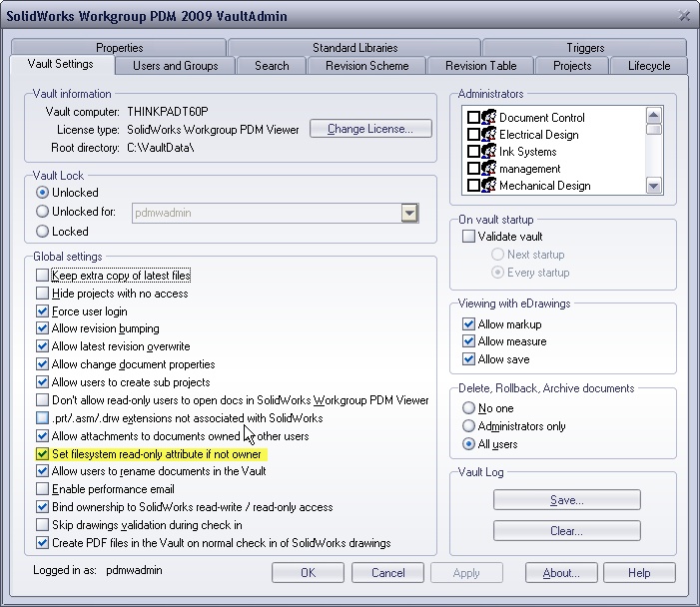The height and width of the screenshot is (607, 700).
Task: Enable Hide projects with no access
Action: pos(42,294)
